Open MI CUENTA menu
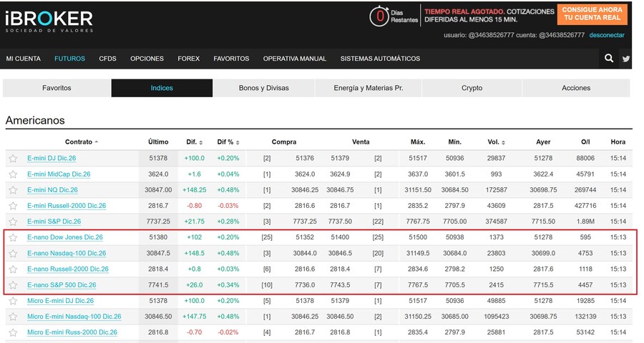644x343 pixels. coord(24,59)
